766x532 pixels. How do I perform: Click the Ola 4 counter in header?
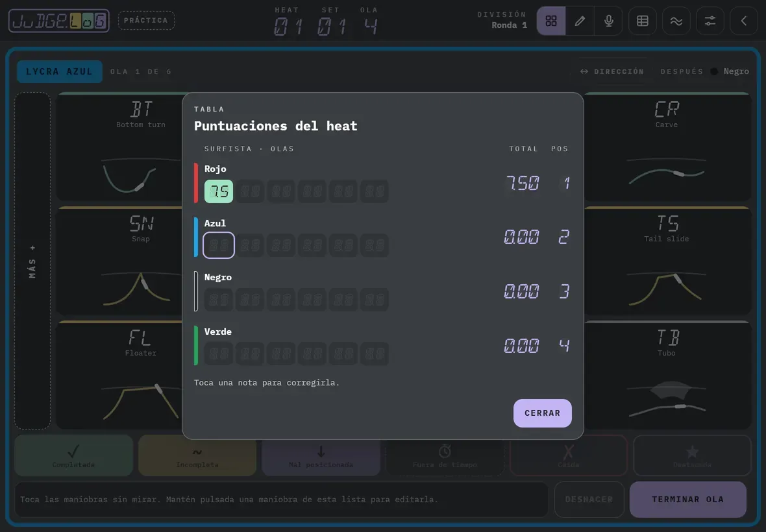pyautogui.click(x=370, y=21)
